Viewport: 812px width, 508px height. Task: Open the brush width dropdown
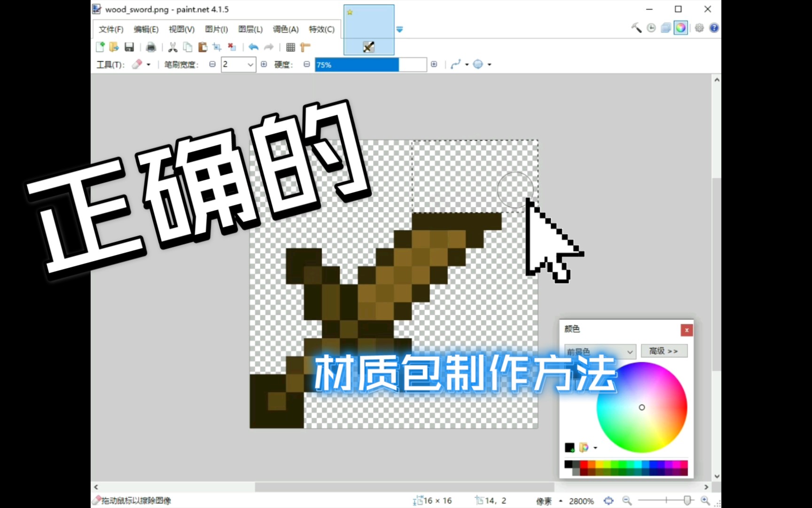coord(250,64)
